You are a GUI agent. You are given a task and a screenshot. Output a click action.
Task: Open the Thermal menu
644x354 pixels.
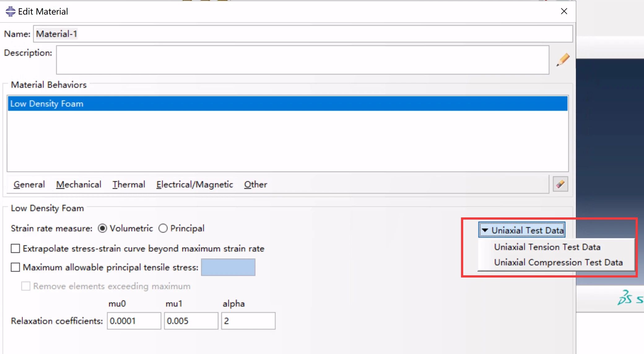129,185
